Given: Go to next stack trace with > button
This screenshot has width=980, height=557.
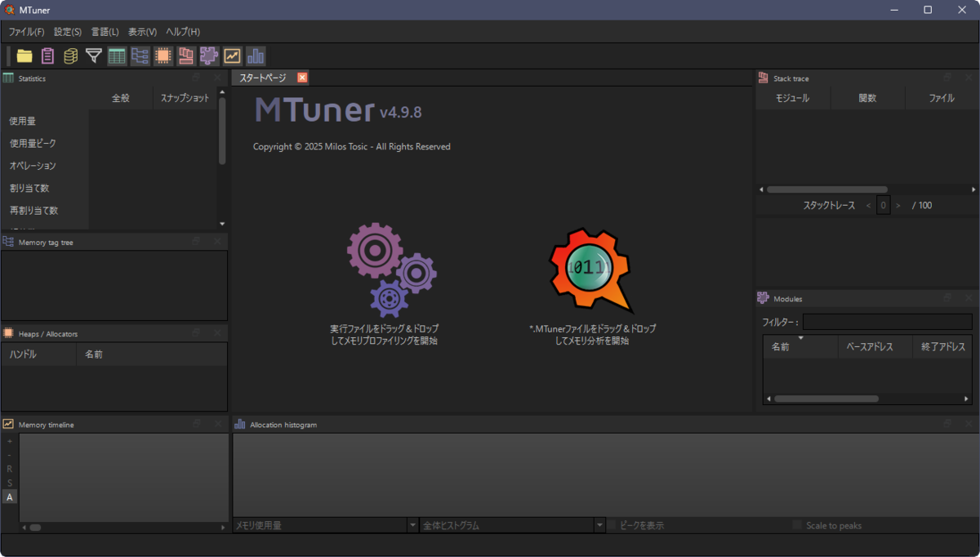Looking at the screenshot, I should 898,205.
